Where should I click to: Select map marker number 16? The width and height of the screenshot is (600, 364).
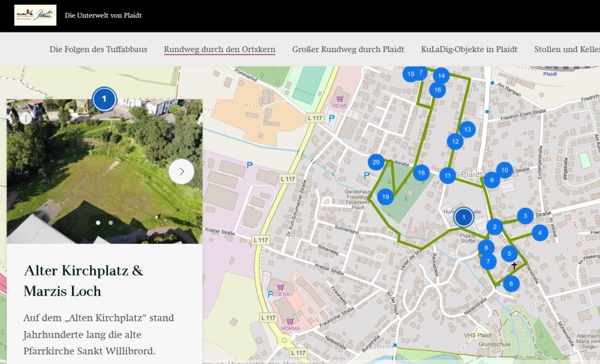(437, 90)
